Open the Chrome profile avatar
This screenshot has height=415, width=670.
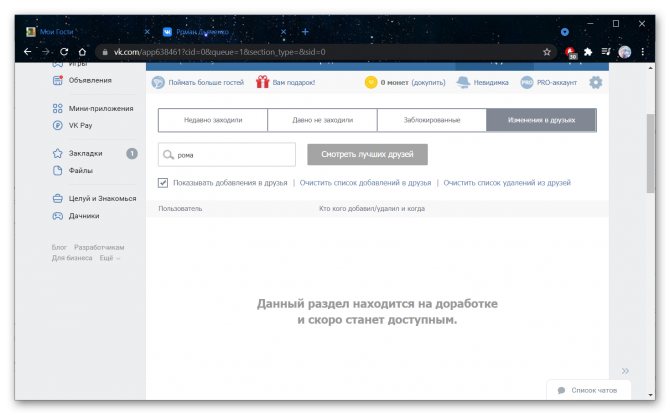[x=624, y=52]
